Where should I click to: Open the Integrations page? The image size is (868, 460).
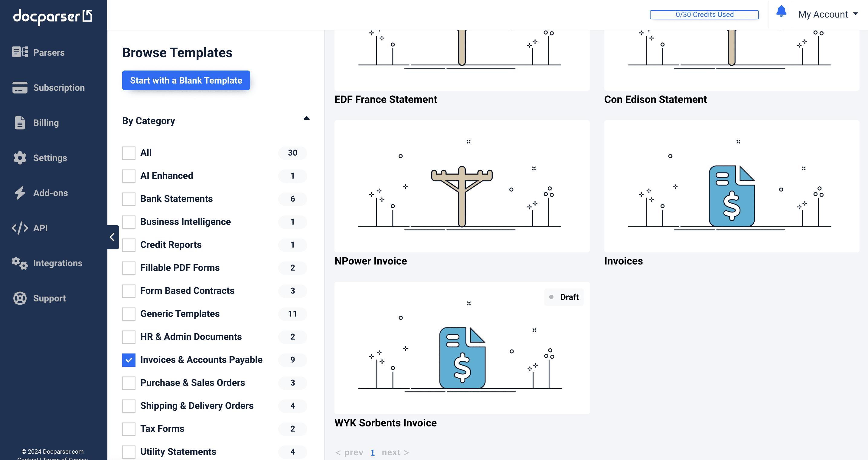click(x=58, y=263)
